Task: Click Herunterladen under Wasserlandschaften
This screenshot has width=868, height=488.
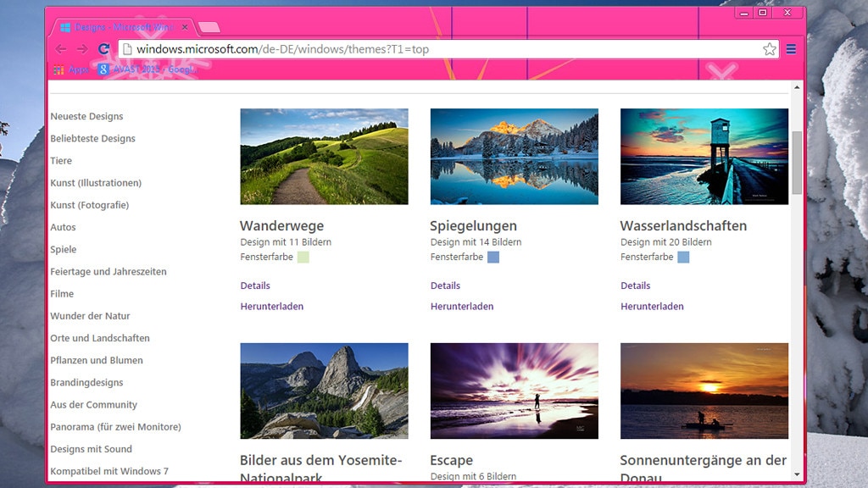Action: [652, 307]
